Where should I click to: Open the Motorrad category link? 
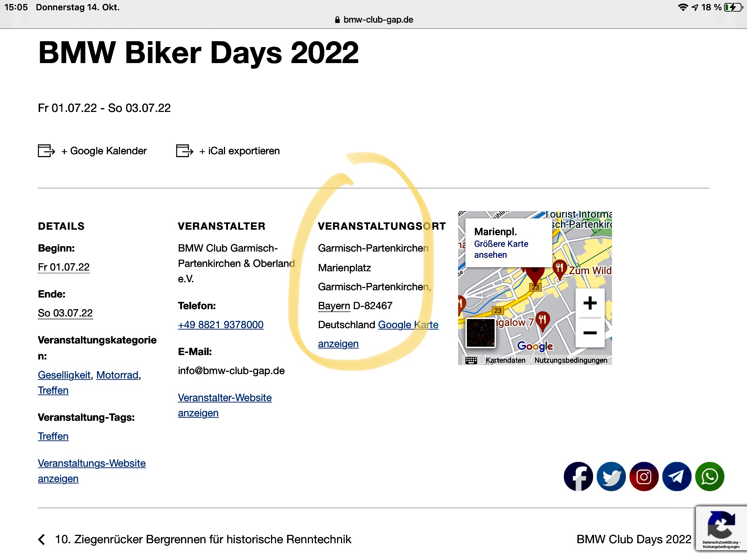(x=117, y=375)
